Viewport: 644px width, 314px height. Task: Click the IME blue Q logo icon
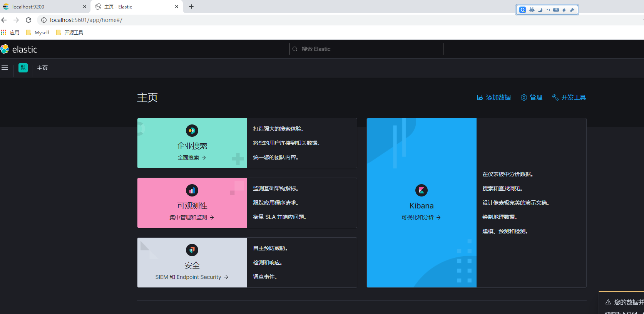pyautogui.click(x=522, y=10)
